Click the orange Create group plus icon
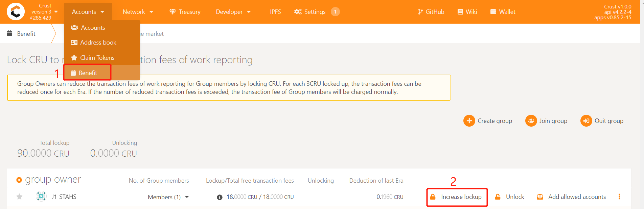This screenshot has height=209, width=644. (x=469, y=121)
